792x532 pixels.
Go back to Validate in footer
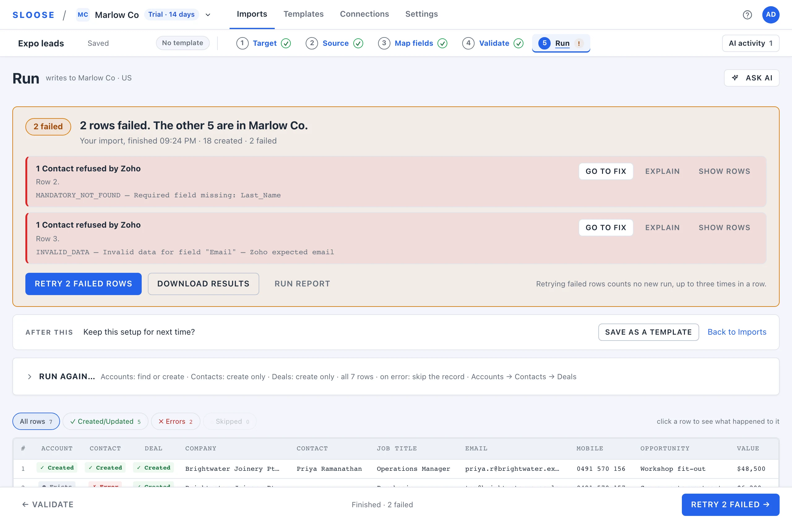coord(48,504)
